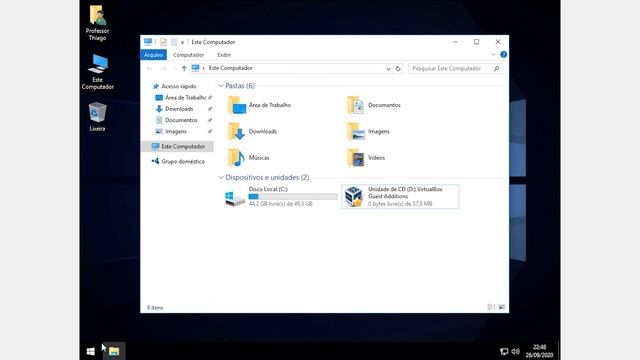Viewport: 640px width, 360px height.
Task: Click the breadcrumb computer icon in address bar
Action: [196, 68]
